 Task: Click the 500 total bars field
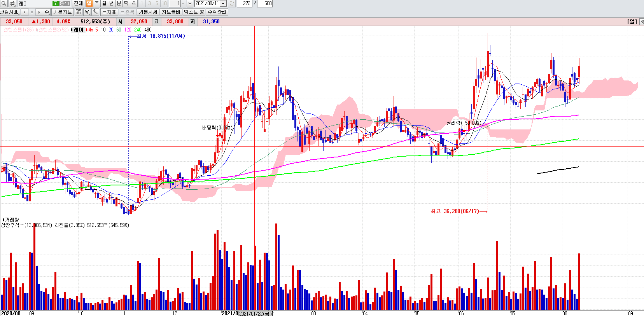point(265,3)
